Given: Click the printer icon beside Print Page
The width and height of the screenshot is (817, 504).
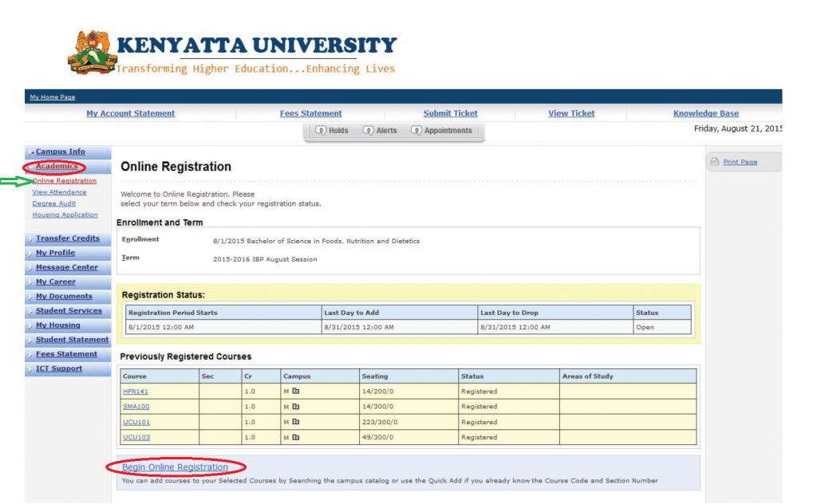Looking at the screenshot, I should (x=715, y=162).
